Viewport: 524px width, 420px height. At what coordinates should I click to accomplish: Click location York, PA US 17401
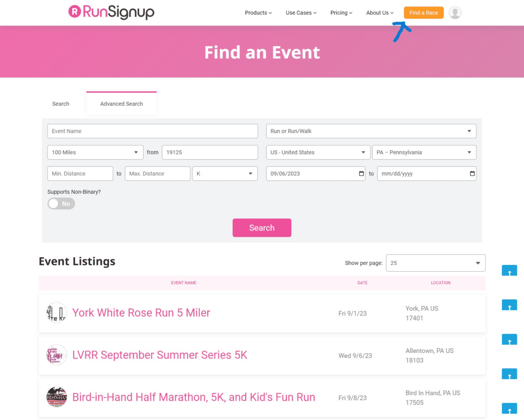point(422,313)
